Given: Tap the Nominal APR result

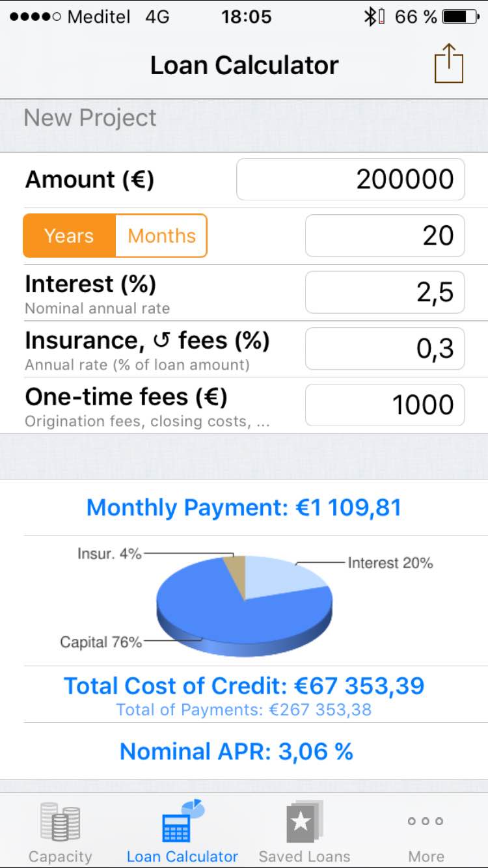Looking at the screenshot, I should tap(237, 752).
